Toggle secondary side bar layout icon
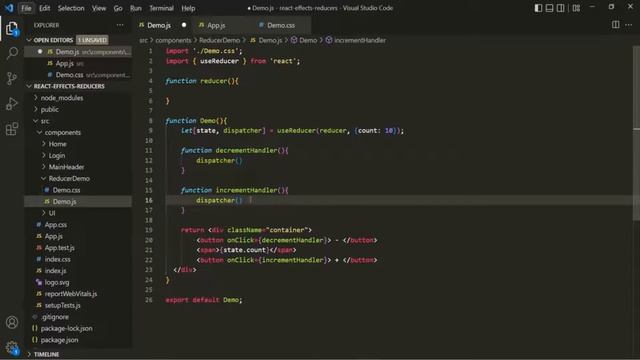Viewport: 640px width, 360px height. point(561,8)
